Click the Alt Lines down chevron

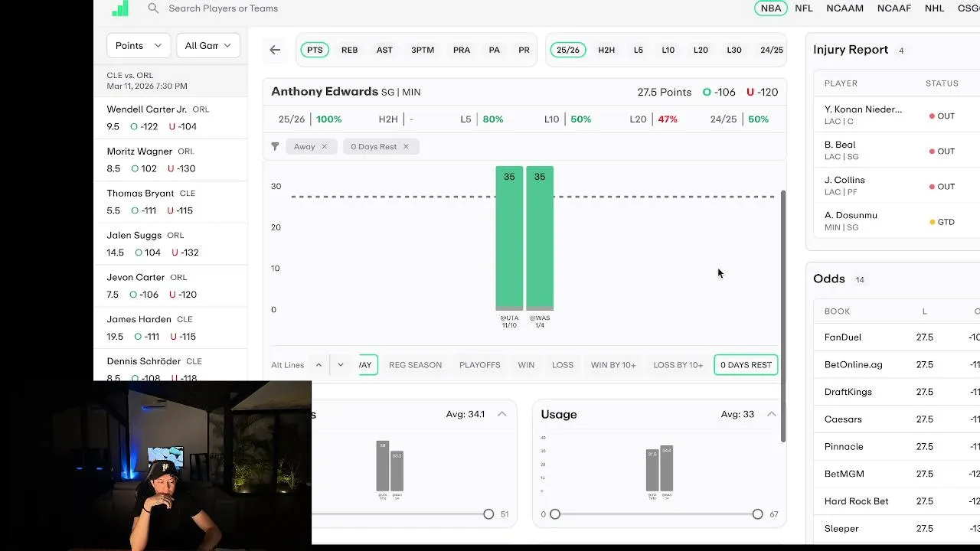341,365
